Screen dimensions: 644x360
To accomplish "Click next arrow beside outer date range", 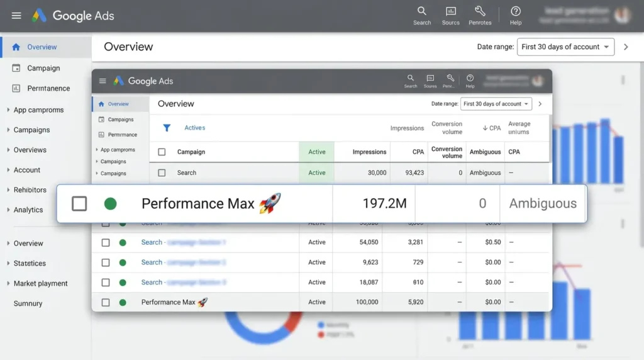I will click(626, 47).
